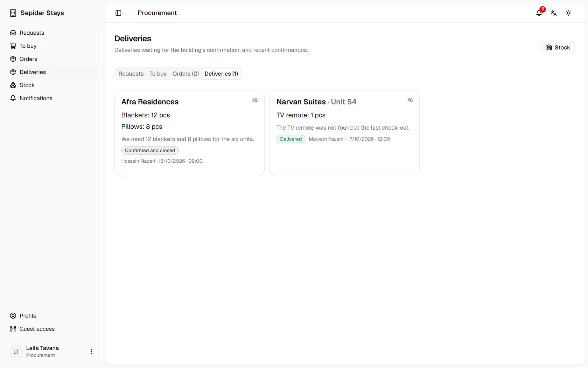588x368 pixels.
Task: Navigate to Orders in the sidebar
Action: pyautogui.click(x=52, y=59)
